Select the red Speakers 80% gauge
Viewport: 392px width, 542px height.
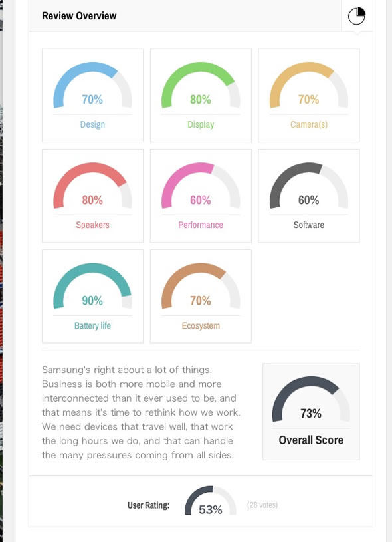[x=92, y=186]
